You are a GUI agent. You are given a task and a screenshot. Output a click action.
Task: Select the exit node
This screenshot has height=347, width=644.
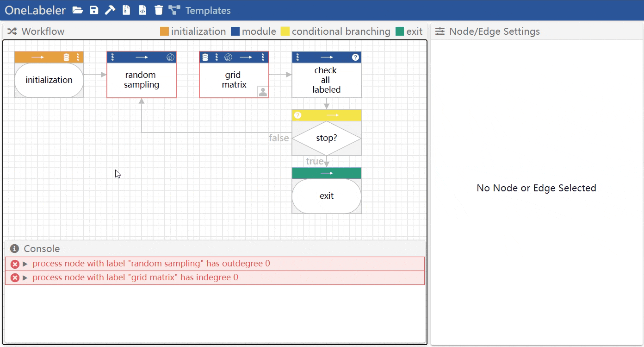327,196
